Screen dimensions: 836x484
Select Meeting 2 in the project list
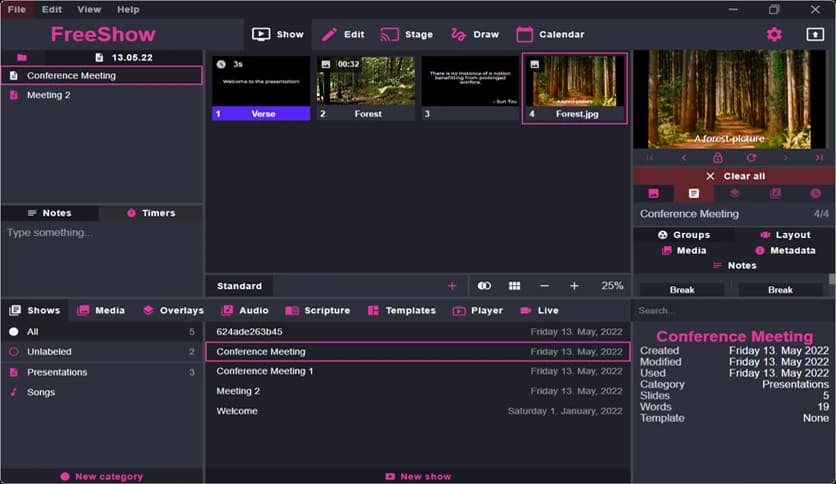[x=102, y=95]
